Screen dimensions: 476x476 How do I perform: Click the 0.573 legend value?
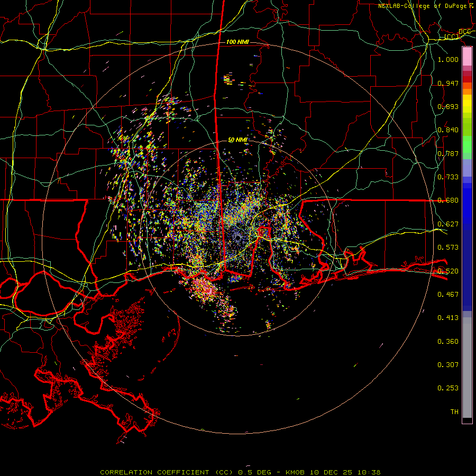448,248
